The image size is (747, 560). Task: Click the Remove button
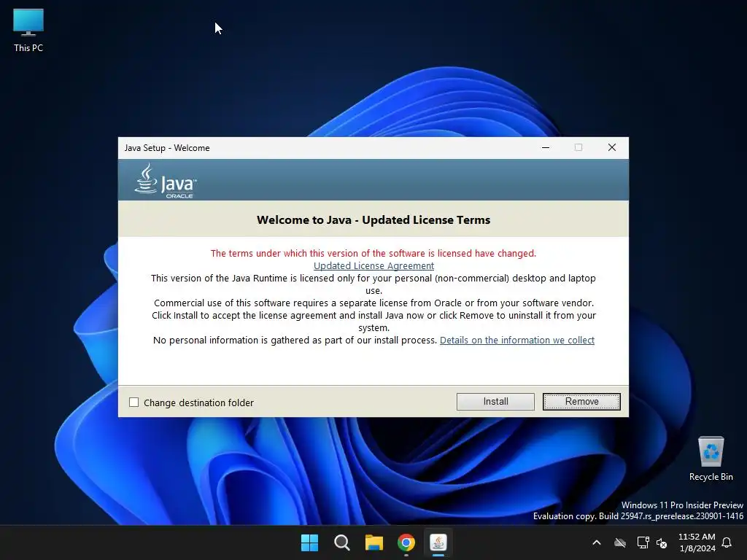click(x=581, y=402)
